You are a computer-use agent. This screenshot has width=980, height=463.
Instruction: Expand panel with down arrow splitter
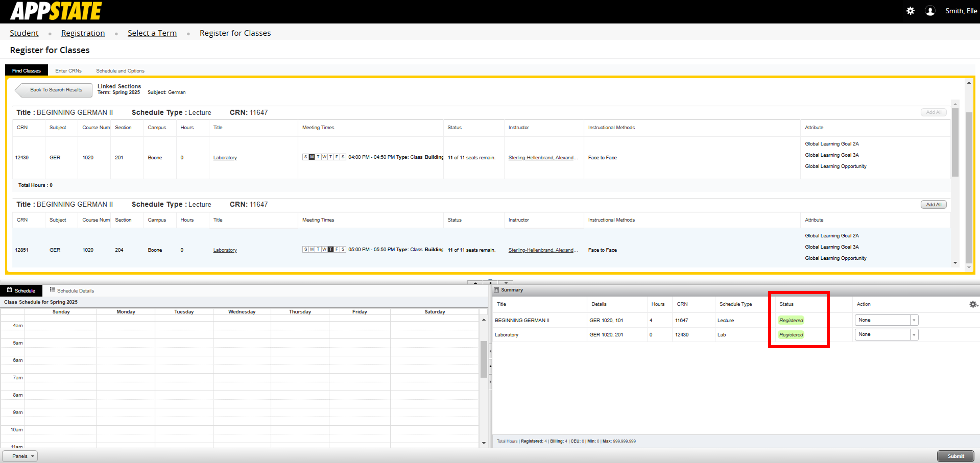[x=506, y=283]
